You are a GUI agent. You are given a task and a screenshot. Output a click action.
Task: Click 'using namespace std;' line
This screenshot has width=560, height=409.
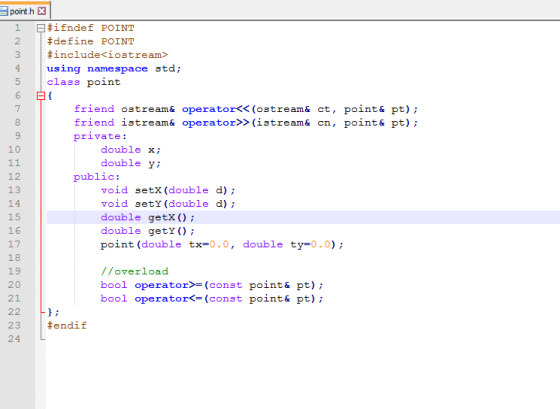tap(114, 69)
